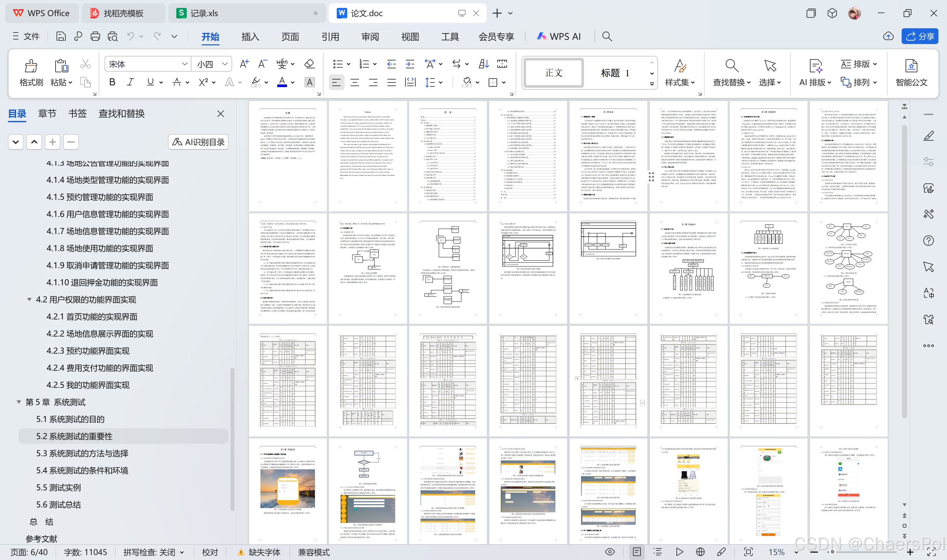This screenshot has width=947, height=560.
Task: Click the web layout globe icon in status bar
Action: click(700, 552)
